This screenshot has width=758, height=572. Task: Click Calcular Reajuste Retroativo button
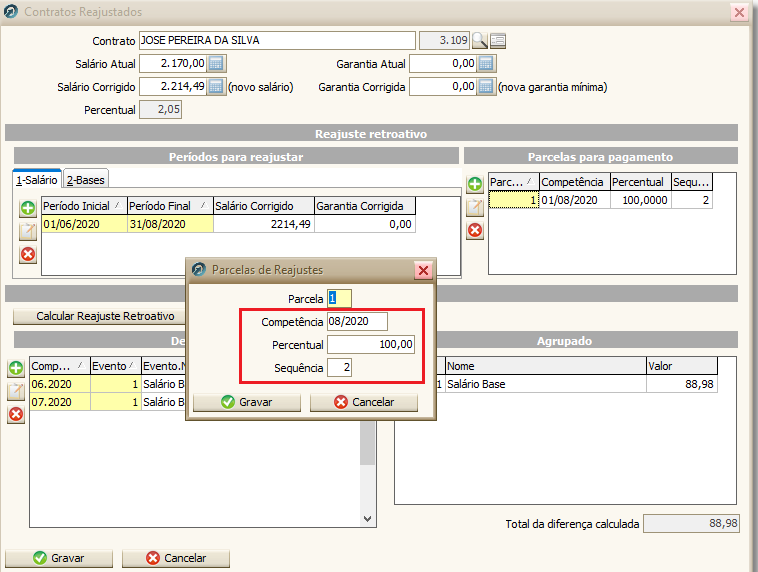click(99, 316)
